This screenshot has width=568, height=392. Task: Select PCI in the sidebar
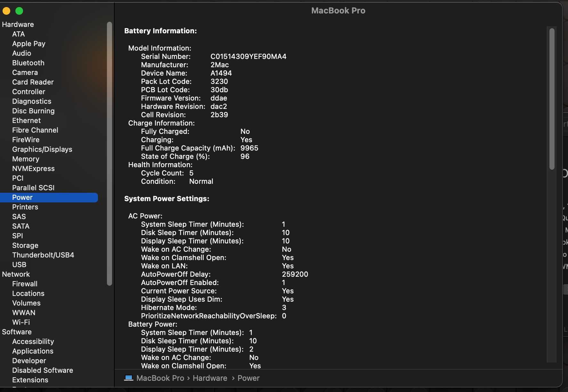coord(18,178)
